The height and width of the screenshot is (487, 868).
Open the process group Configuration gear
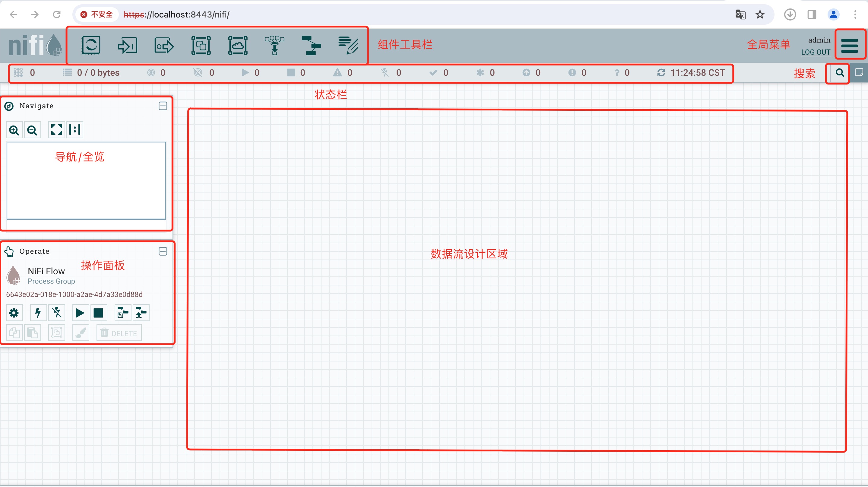[x=14, y=313]
